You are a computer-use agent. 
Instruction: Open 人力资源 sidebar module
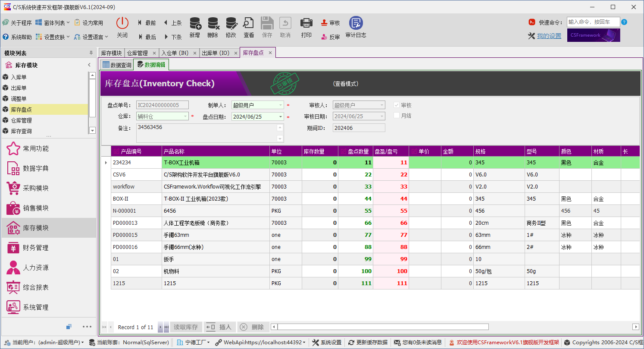coord(49,267)
